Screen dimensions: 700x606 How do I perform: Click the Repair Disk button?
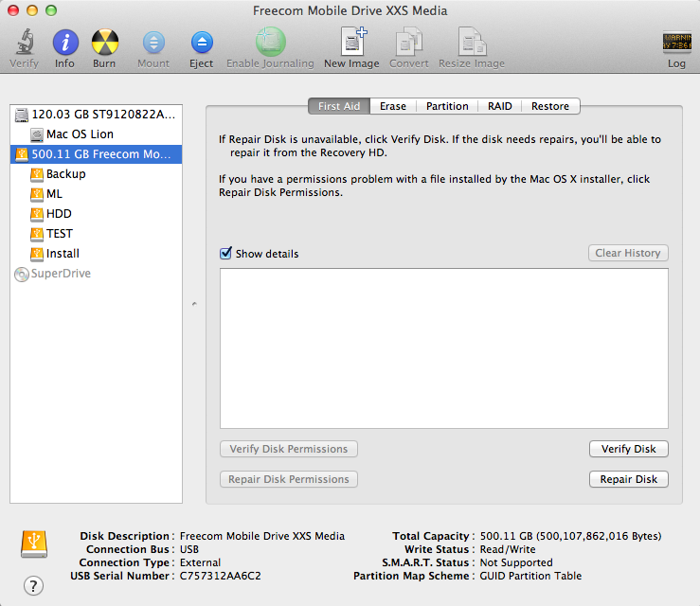[629, 479]
